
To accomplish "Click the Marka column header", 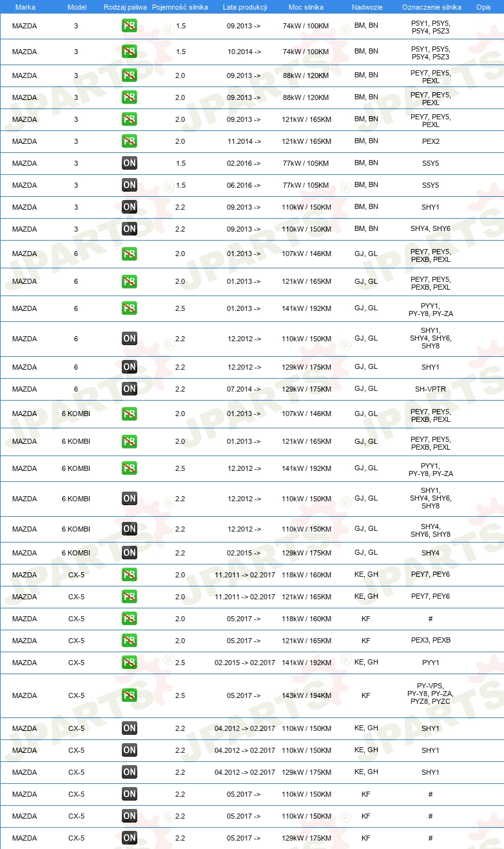I will [25, 7].
